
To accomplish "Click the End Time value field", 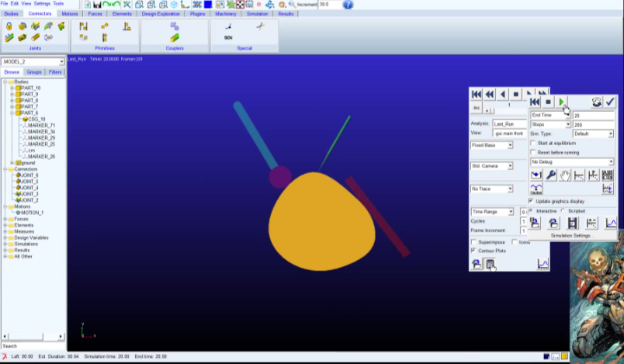I will pos(593,116).
